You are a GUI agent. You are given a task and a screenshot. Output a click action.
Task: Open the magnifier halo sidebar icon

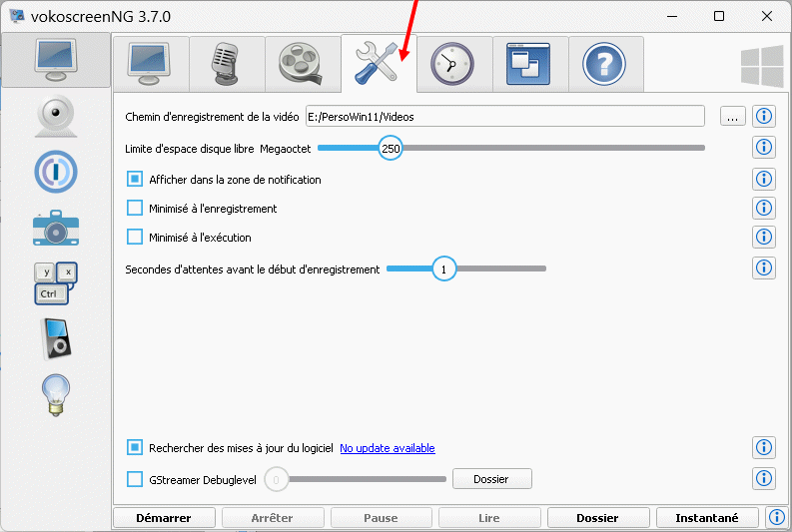click(56, 172)
